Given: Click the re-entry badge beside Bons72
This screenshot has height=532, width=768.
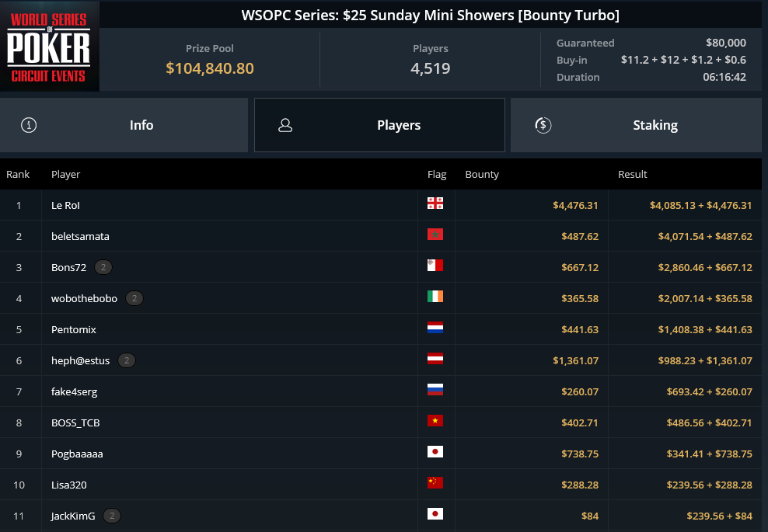Looking at the screenshot, I should (x=103, y=267).
